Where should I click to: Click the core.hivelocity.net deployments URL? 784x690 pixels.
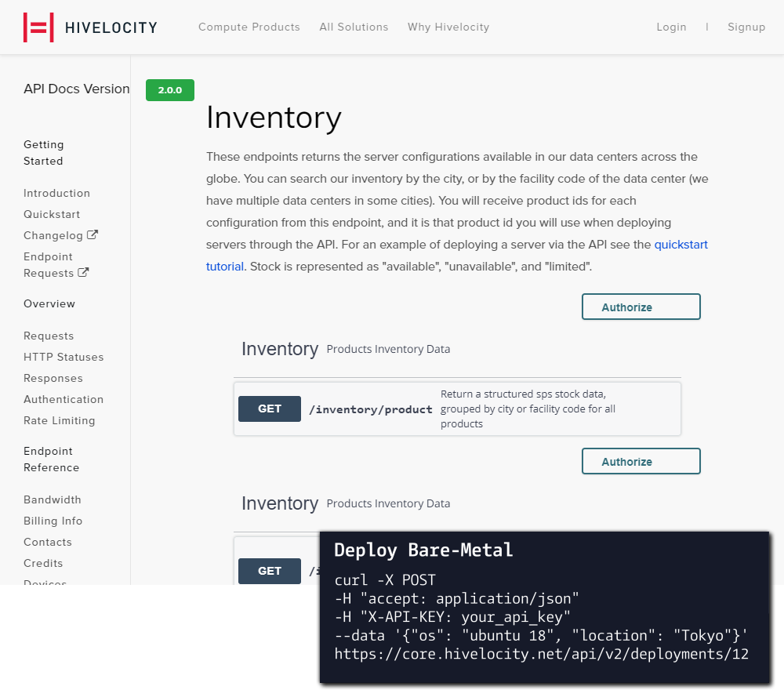542,654
